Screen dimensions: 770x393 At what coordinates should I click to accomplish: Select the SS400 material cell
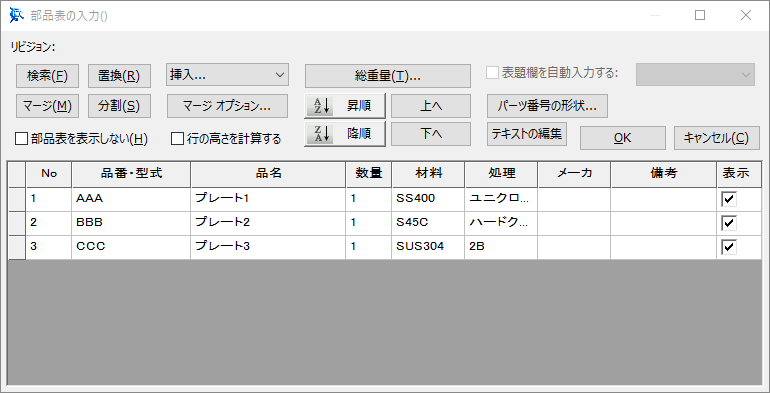(428, 199)
